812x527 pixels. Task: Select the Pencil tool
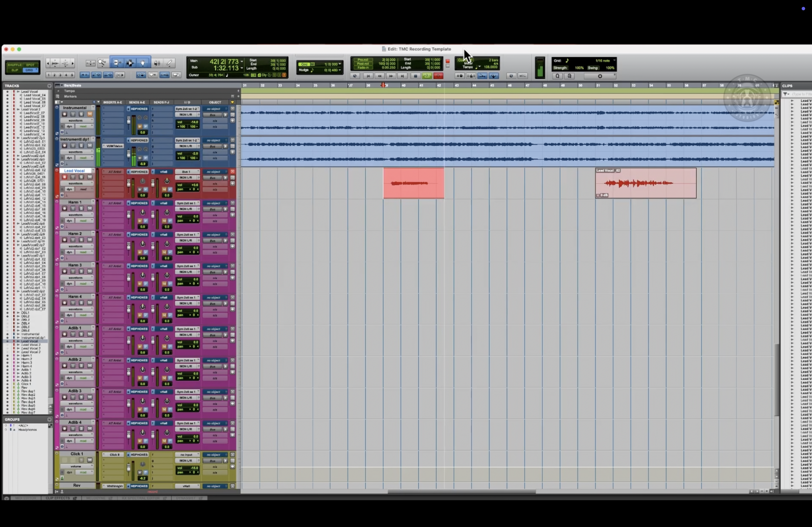point(169,63)
